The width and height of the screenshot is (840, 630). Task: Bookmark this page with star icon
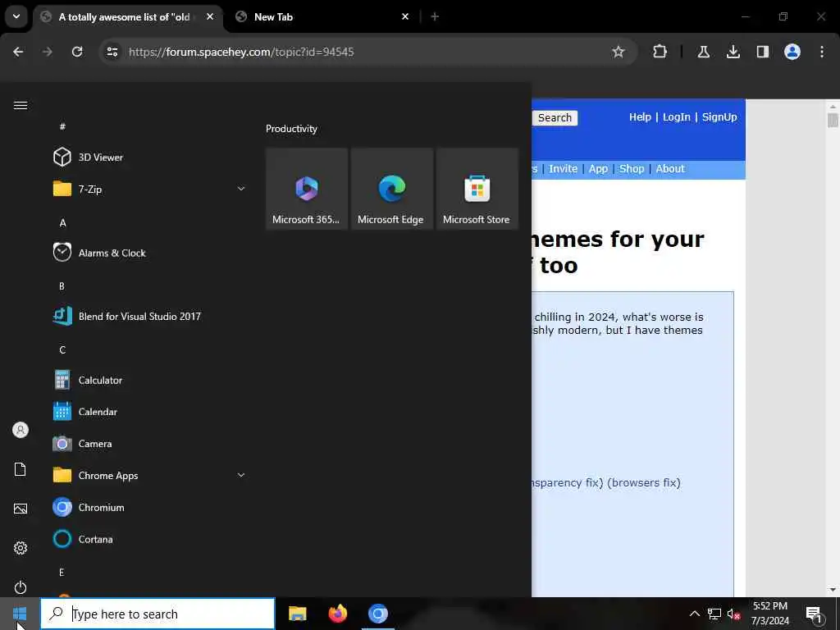pos(619,52)
